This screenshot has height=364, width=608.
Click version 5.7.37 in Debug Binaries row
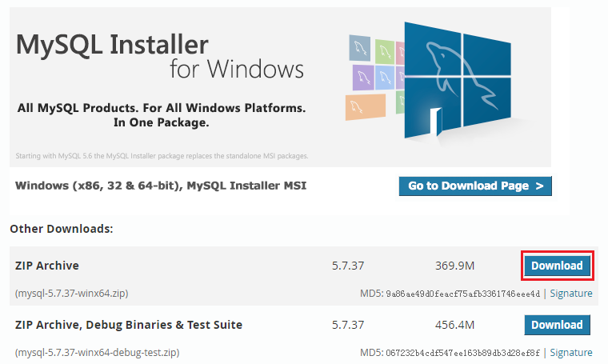(x=348, y=325)
